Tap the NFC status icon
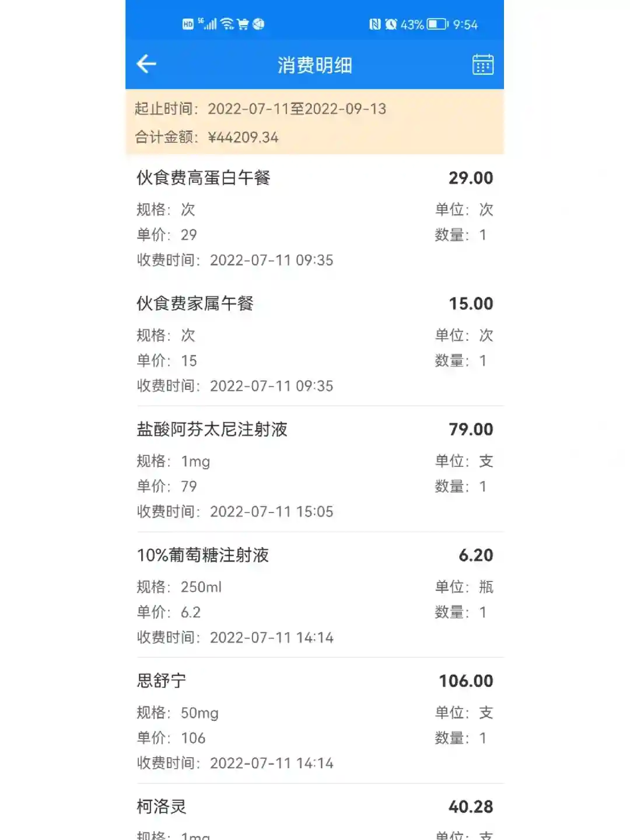The image size is (630, 840). (375, 24)
